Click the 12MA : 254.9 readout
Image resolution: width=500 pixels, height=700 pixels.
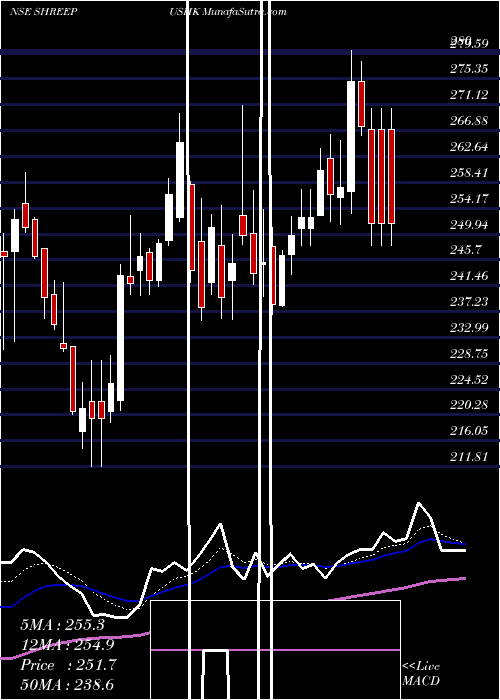67,645
